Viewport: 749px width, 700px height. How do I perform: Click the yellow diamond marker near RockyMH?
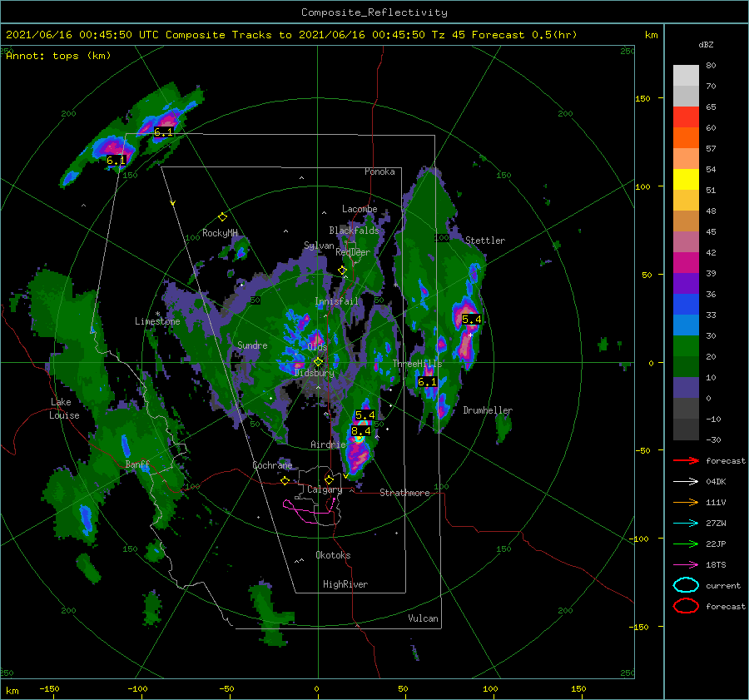pyautogui.click(x=222, y=217)
